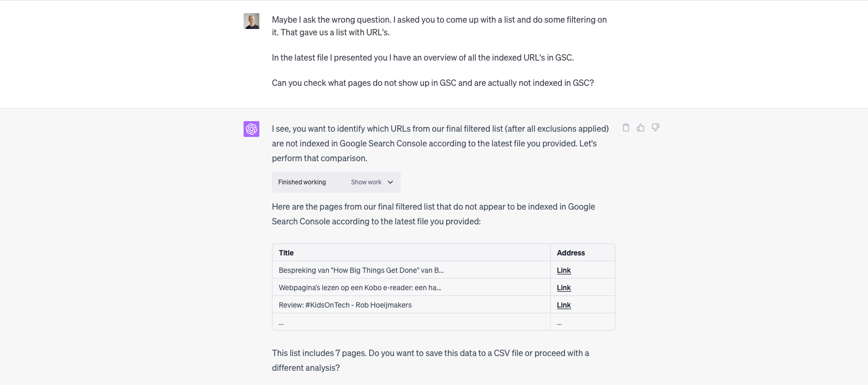868x385 pixels.
Task: Click the Finished working label
Action: coord(302,182)
